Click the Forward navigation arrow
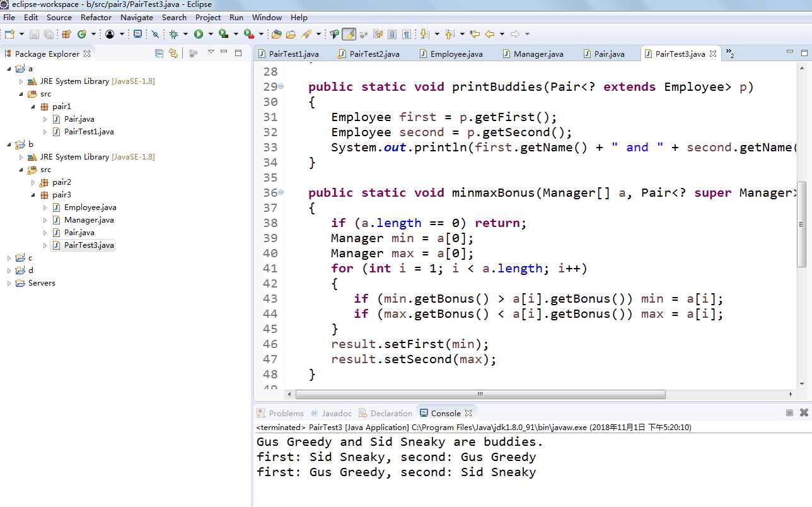This screenshot has width=812, height=507. click(x=515, y=34)
